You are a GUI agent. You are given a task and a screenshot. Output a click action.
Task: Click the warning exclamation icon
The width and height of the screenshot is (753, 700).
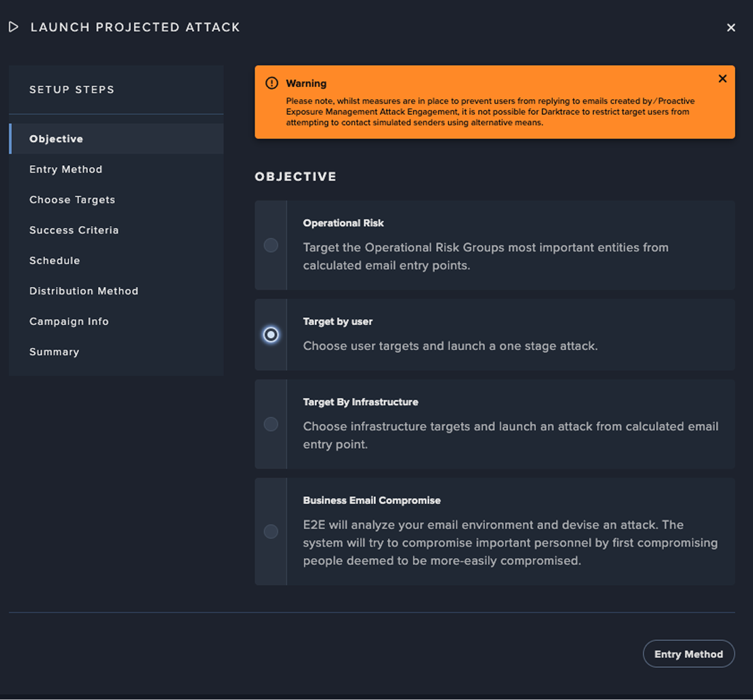point(272,83)
